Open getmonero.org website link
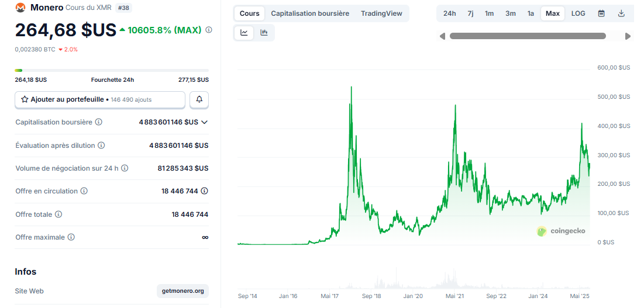This screenshot has height=308, width=644. pos(182,291)
